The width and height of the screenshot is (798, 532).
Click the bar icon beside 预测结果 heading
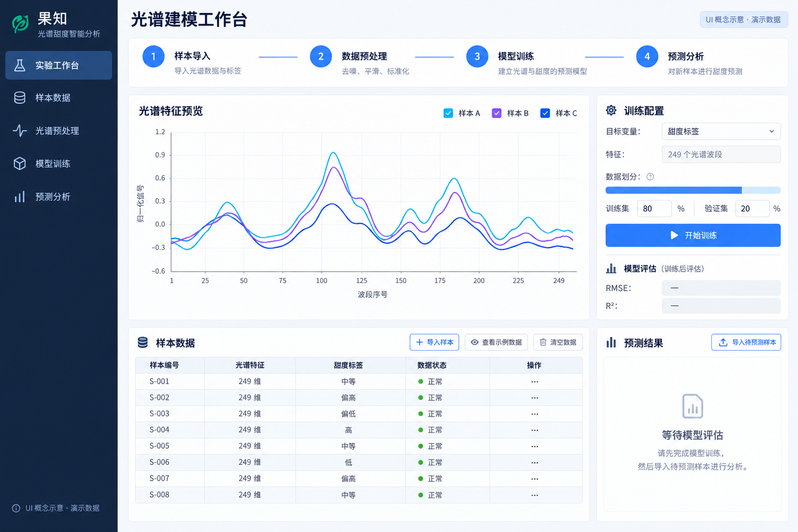pyautogui.click(x=611, y=343)
